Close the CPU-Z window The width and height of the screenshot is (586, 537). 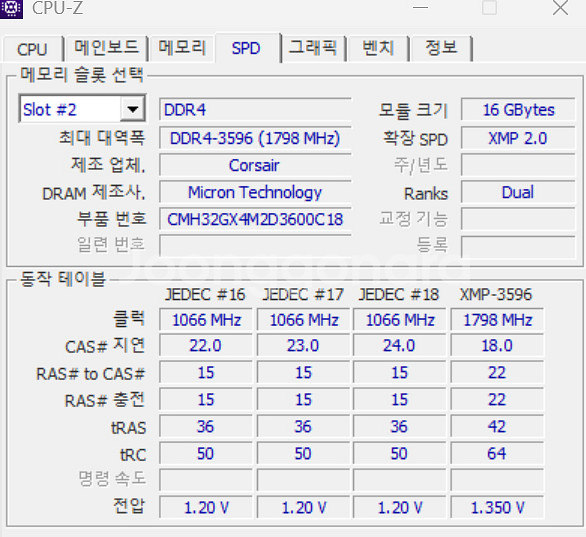coord(560,7)
